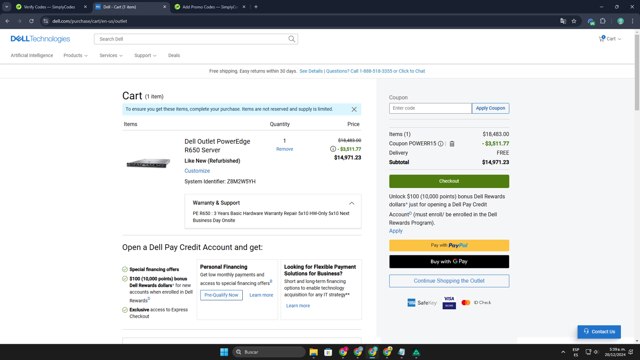Open Artificial Intelligence menu item

point(32,56)
